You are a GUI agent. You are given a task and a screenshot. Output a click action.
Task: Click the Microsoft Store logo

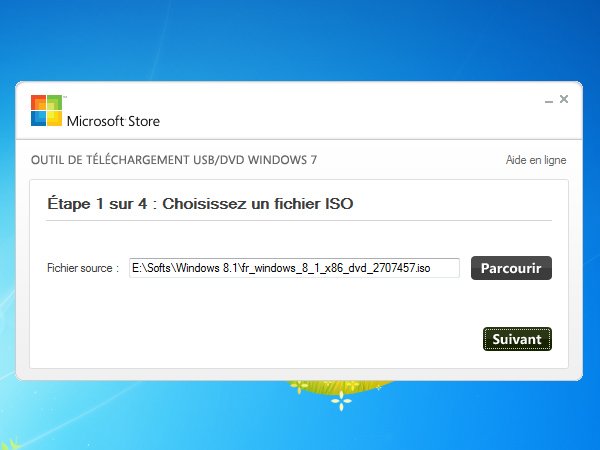(x=46, y=111)
